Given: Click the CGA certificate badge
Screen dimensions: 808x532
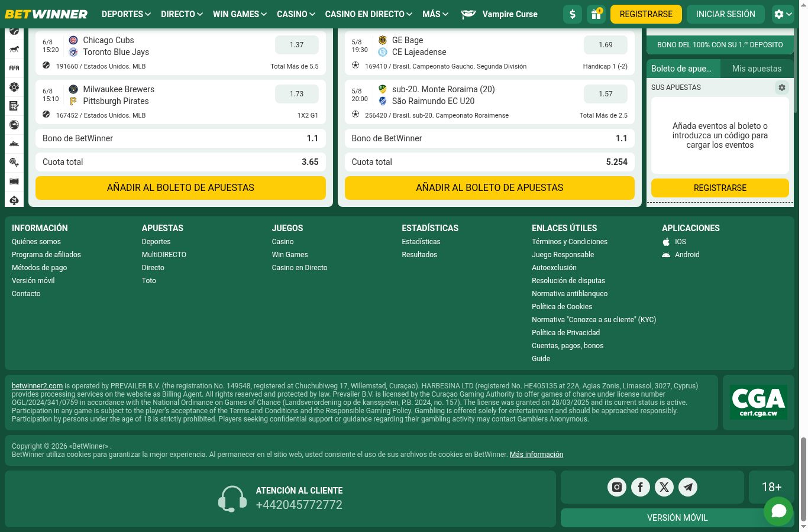Looking at the screenshot, I should tap(758, 402).
